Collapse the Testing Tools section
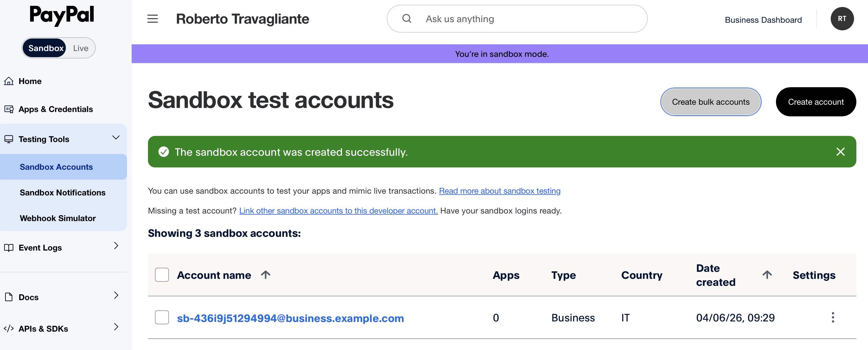This screenshot has height=350, width=868. click(116, 137)
